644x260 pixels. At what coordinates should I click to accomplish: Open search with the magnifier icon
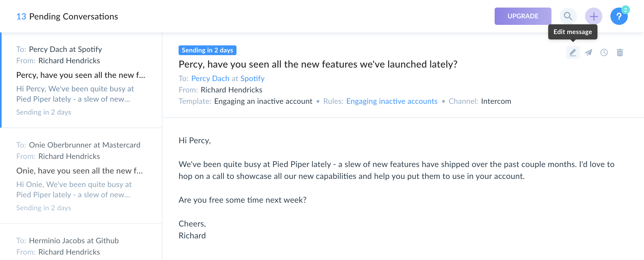tap(568, 16)
